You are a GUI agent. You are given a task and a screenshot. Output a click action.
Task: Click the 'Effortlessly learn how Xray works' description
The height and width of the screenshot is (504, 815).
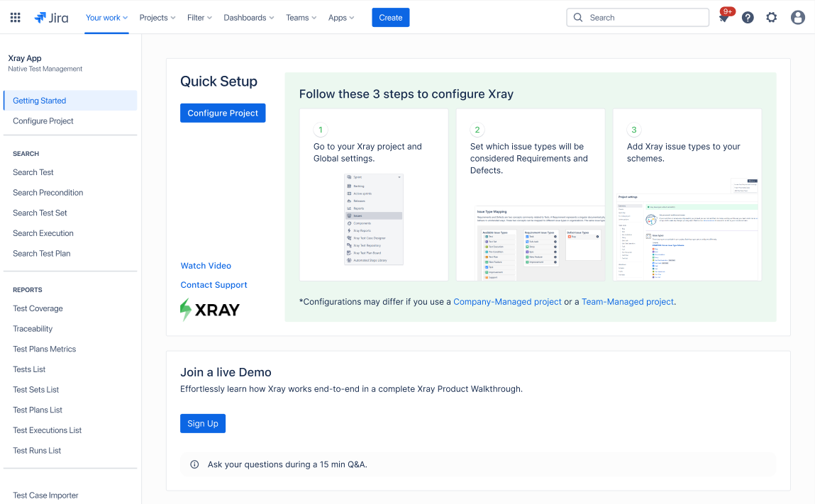coord(351,389)
